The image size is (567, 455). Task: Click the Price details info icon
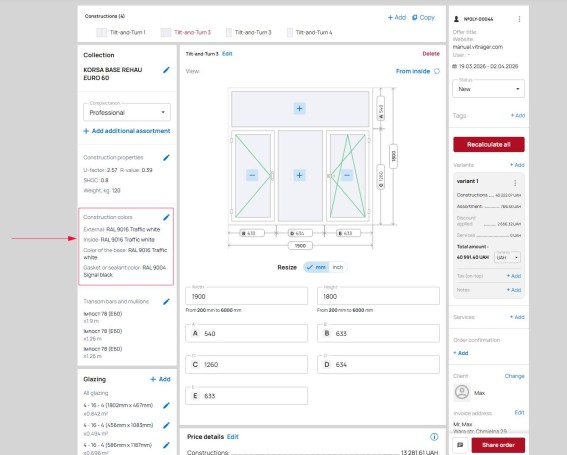(x=434, y=437)
